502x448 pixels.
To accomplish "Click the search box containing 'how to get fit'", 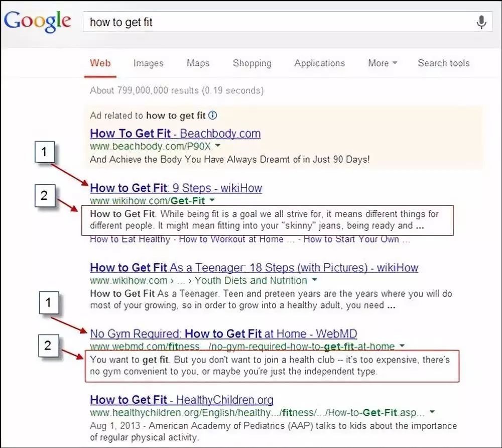I will (288, 22).
